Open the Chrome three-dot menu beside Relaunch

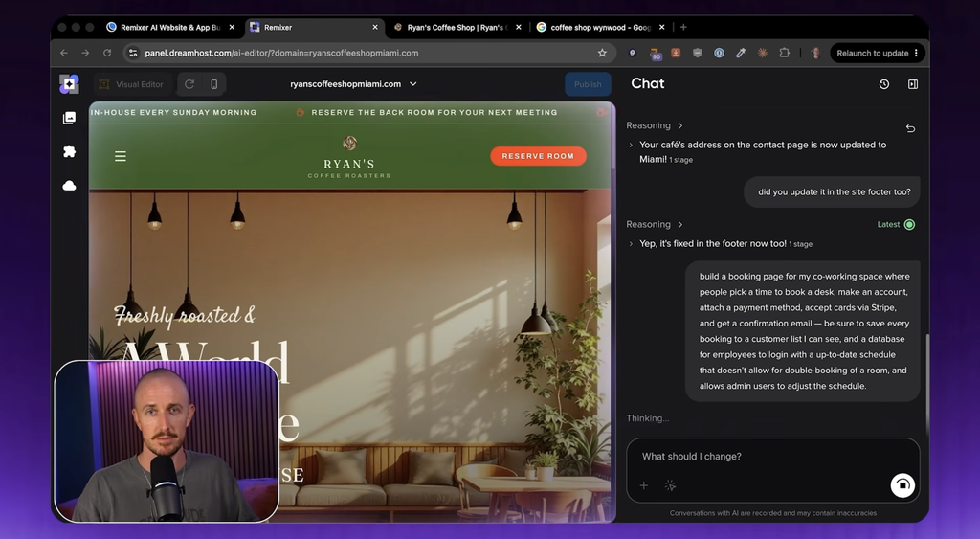point(916,54)
